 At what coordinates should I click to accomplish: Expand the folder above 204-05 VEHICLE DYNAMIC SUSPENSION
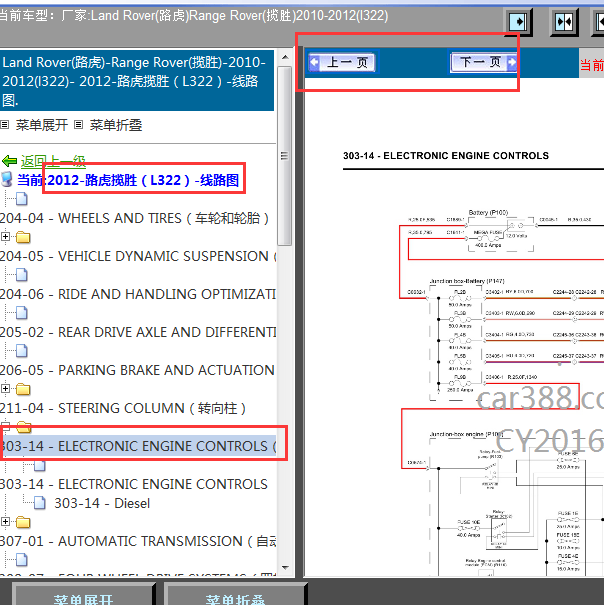coord(5,237)
